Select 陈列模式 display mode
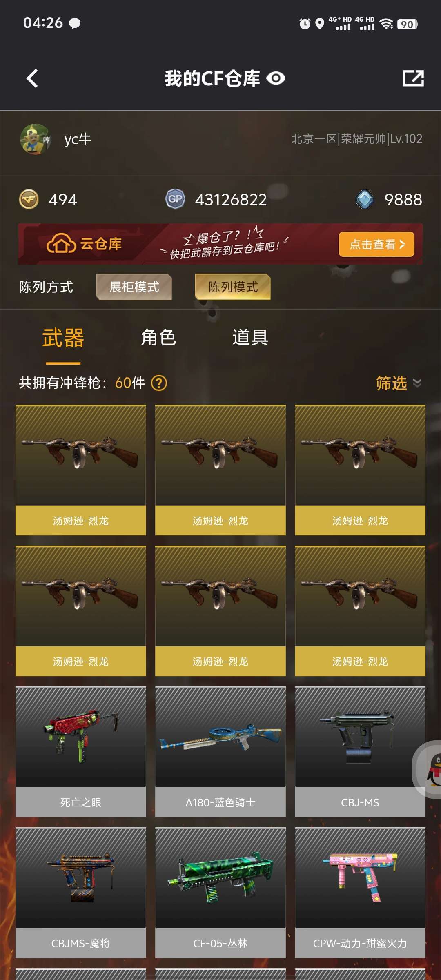Screen dimensions: 441x980 click(x=233, y=287)
